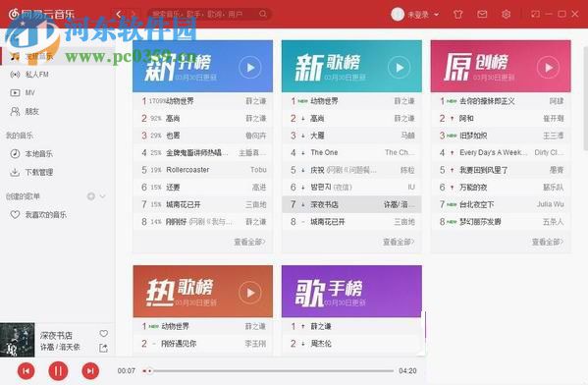The image size is (588, 385).
Task: Go back with the left arrow
Action: coord(119,15)
